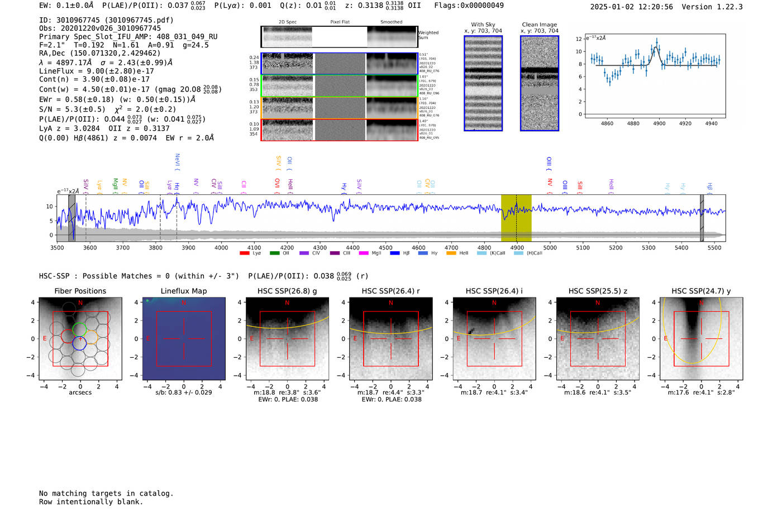Click the S/N = 5.3(±0.5) text
This screenshot has width=782, height=532.
pos(72,109)
